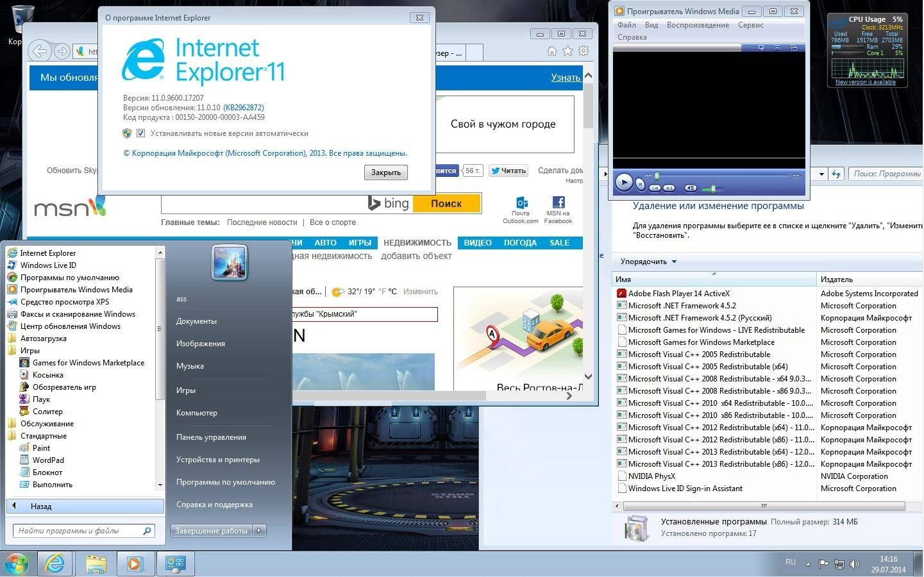Open Центр обновления Windows in Start menu
This screenshot has height=577, width=924.
[x=71, y=326]
